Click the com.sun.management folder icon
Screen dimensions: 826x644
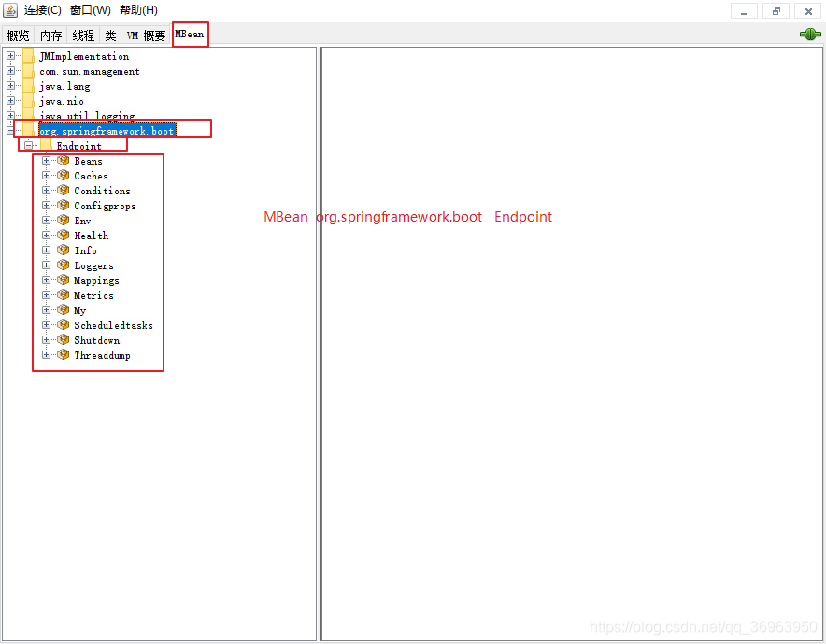(28, 71)
